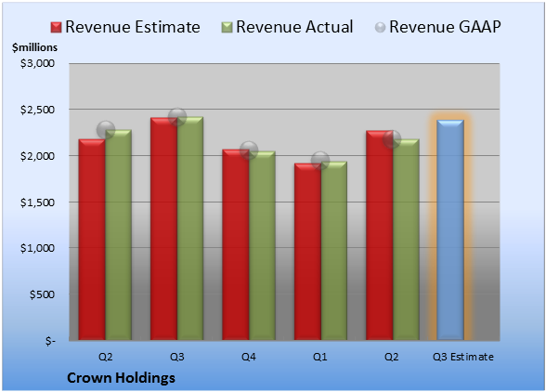Select the red estimate bar for Q1

(x=307, y=252)
